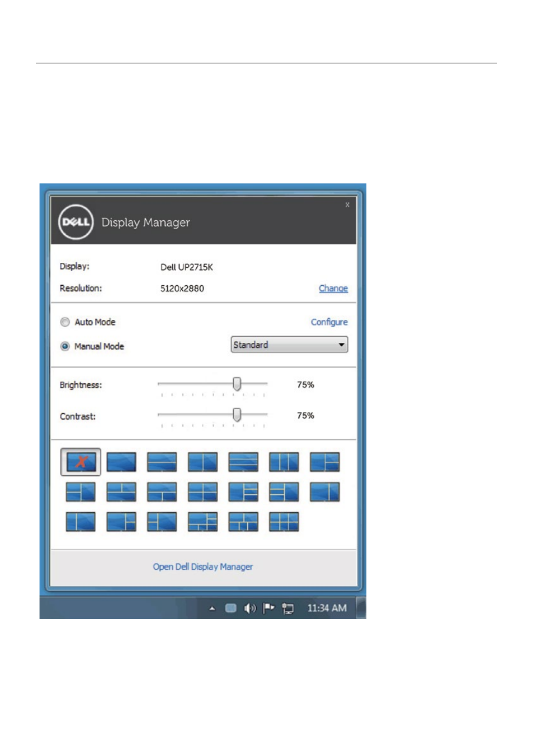Viewport: 533px width, 756px height.
Task: Click the Dell UP2715K display name
Action: pos(187,267)
